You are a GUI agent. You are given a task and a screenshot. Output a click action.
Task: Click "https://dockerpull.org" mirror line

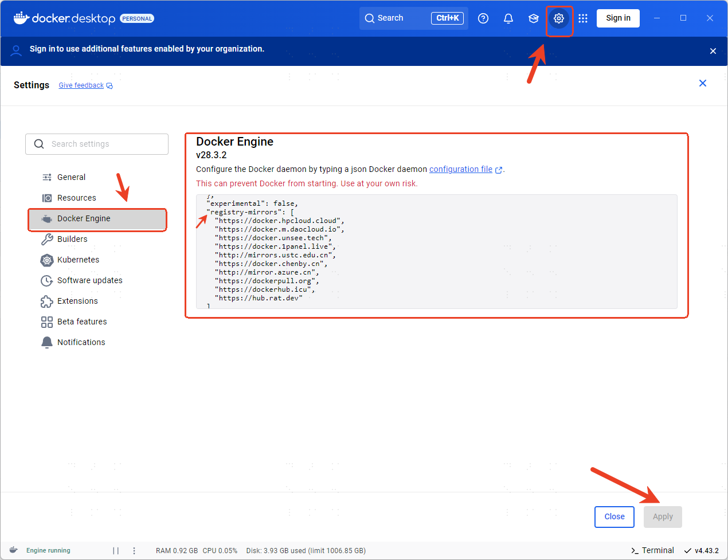click(x=267, y=281)
